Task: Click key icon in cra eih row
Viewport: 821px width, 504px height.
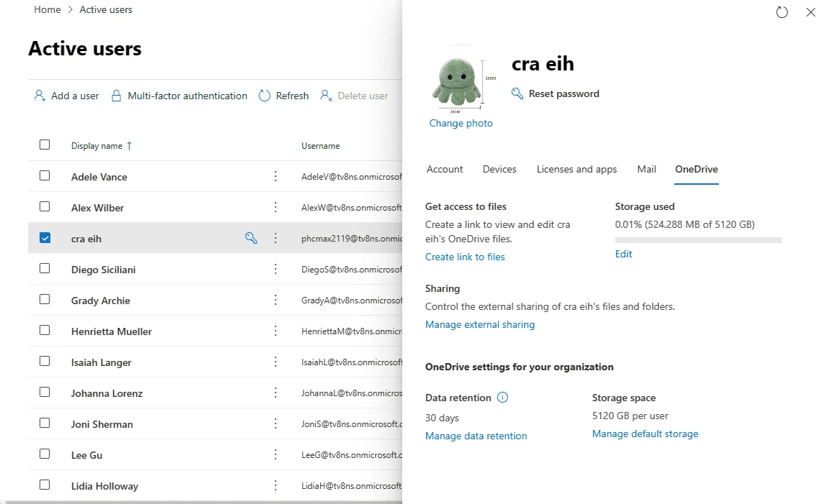Action: point(251,238)
